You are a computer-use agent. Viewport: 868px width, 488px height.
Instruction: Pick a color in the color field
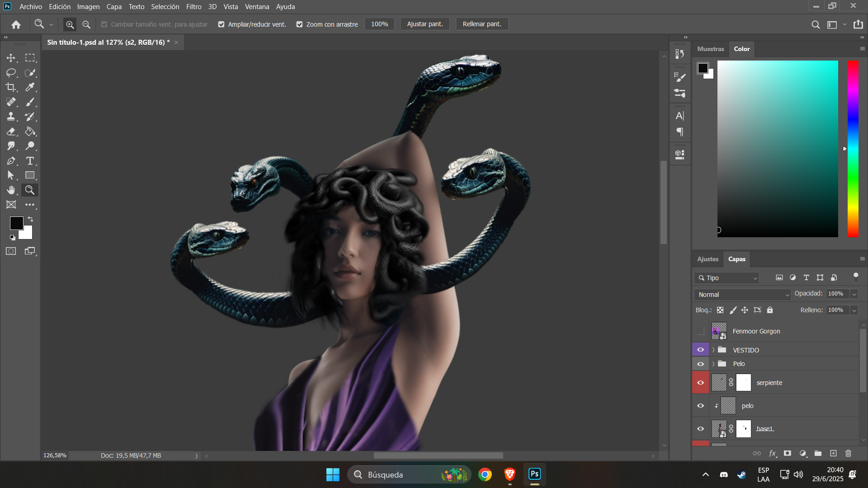[x=778, y=149]
